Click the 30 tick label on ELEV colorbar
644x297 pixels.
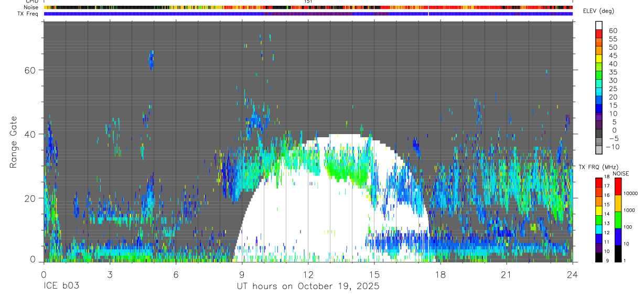point(613,80)
